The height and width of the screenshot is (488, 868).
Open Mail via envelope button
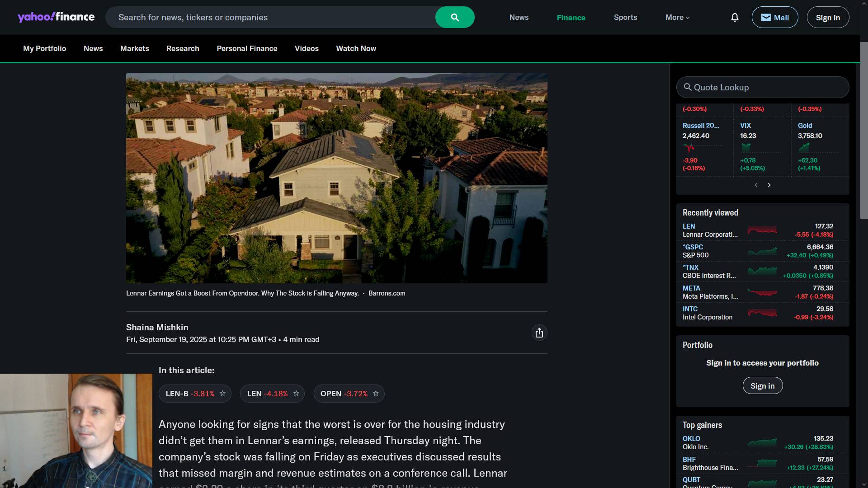(x=774, y=18)
